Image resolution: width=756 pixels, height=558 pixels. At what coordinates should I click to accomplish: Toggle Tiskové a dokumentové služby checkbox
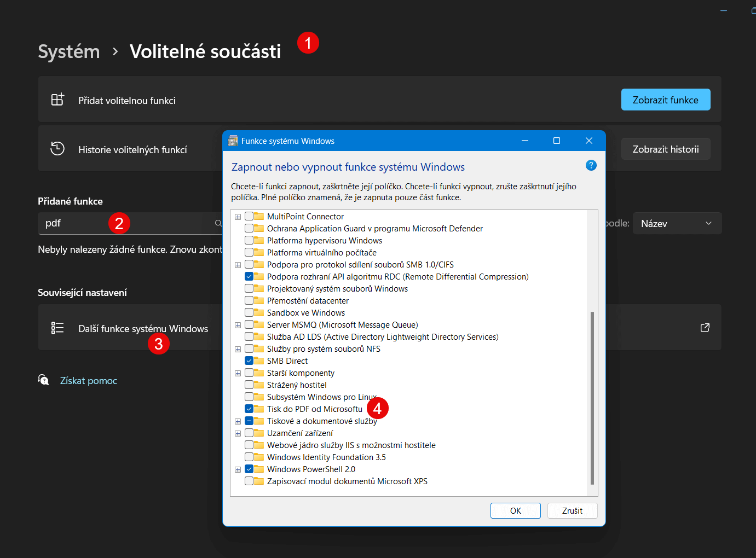pyautogui.click(x=249, y=421)
